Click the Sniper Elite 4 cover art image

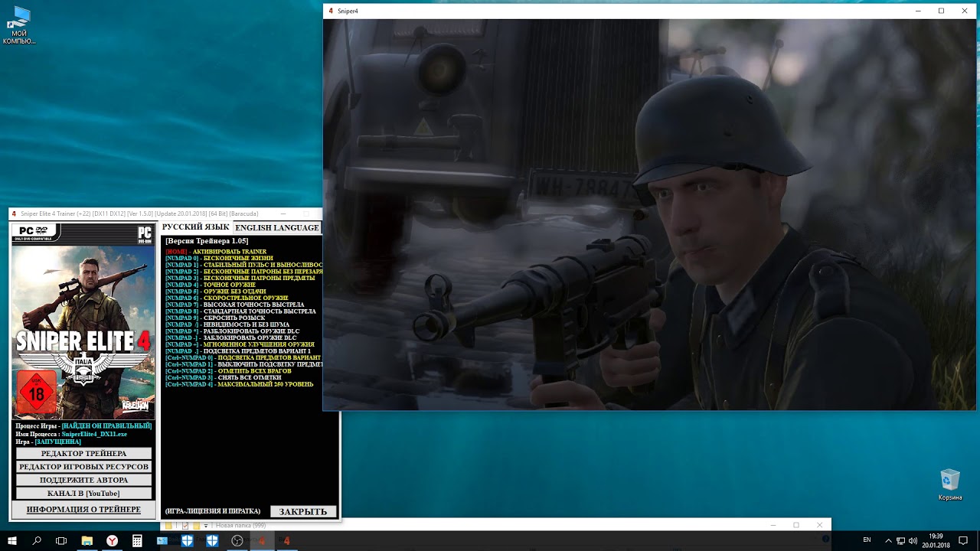click(83, 332)
